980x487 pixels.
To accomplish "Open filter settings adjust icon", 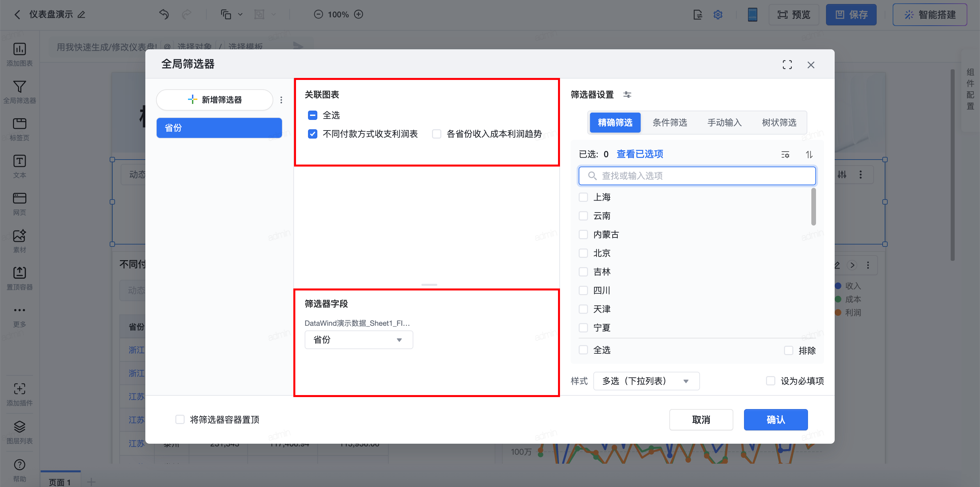I will tap(627, 95).
